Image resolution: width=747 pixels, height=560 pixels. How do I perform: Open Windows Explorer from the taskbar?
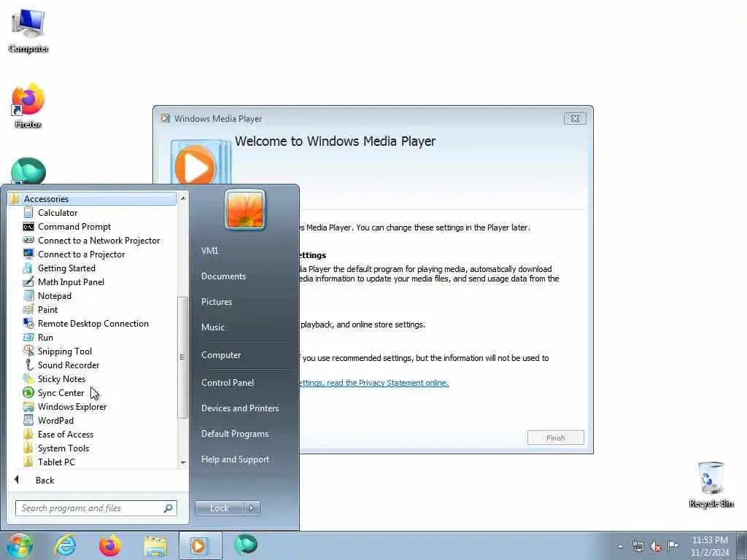coord(155,545)
